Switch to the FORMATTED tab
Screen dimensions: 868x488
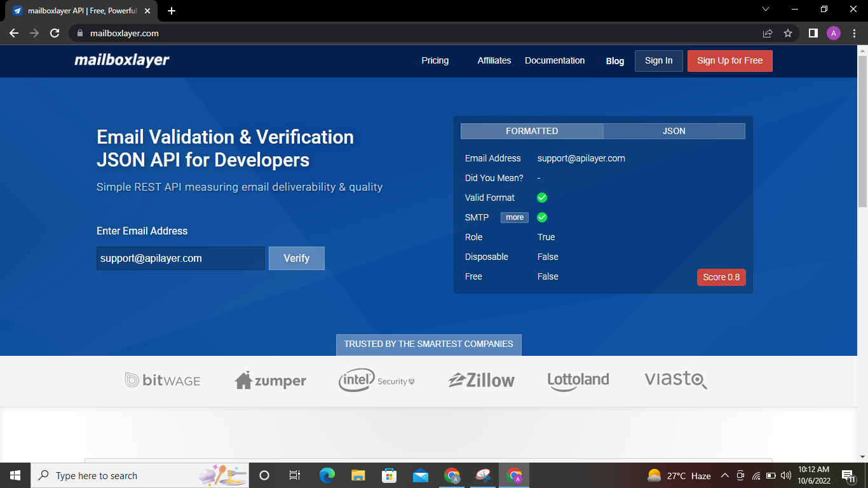pyautogui.click(x=532, y=131)
